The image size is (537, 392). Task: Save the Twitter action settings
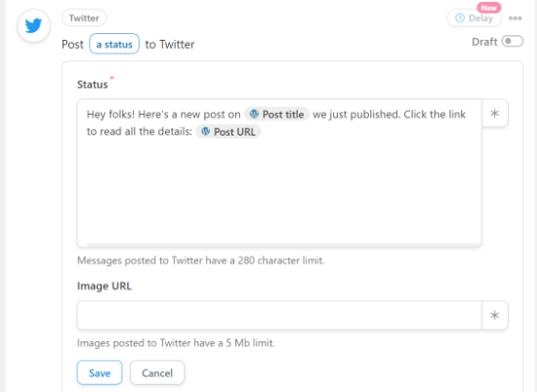point(100,372)
